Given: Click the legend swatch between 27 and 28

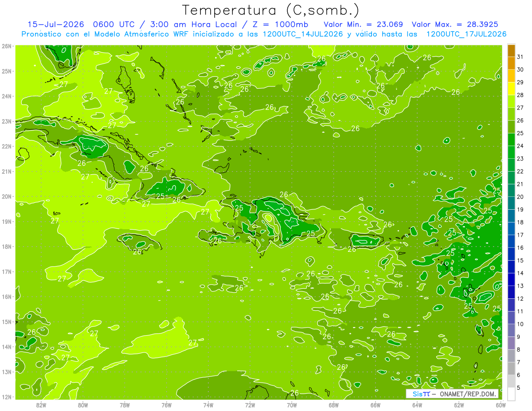Looking at the screenshot, I should [x=511, y=101].
